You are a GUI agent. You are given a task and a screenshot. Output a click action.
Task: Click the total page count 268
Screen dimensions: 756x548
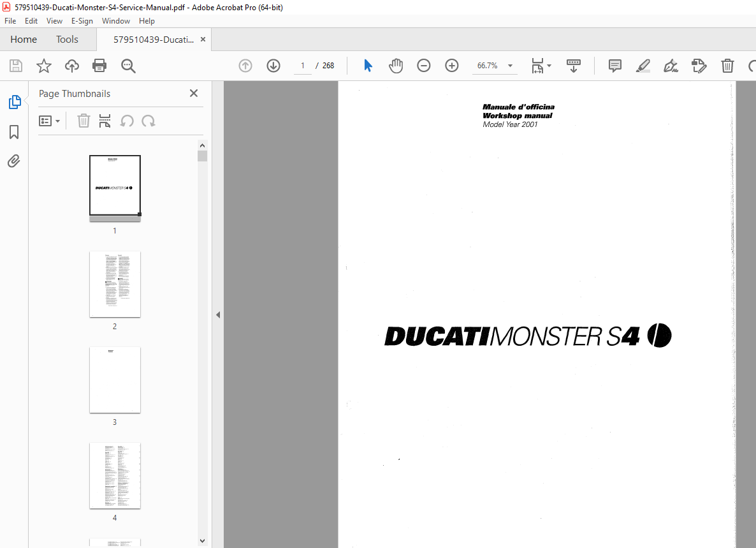click(328, 66)
